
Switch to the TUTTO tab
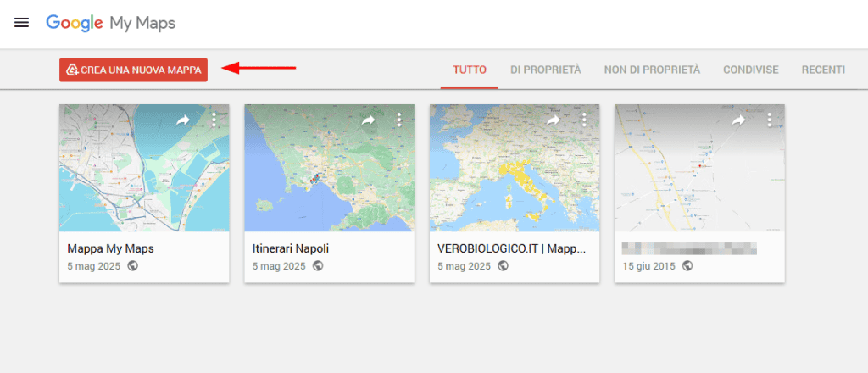click(470, 70)
